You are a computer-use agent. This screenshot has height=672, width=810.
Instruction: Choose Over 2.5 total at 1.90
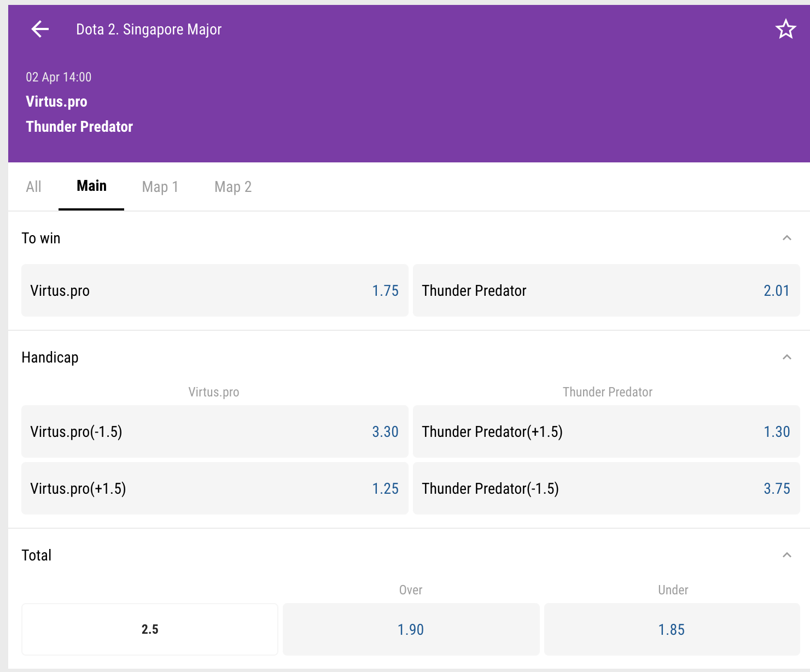point(411,629)
